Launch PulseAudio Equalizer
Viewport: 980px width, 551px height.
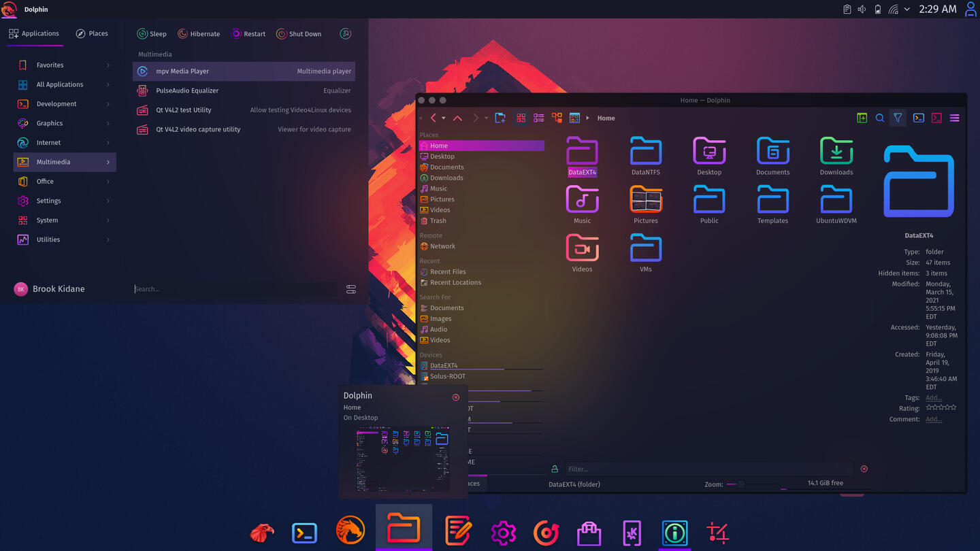244,90
